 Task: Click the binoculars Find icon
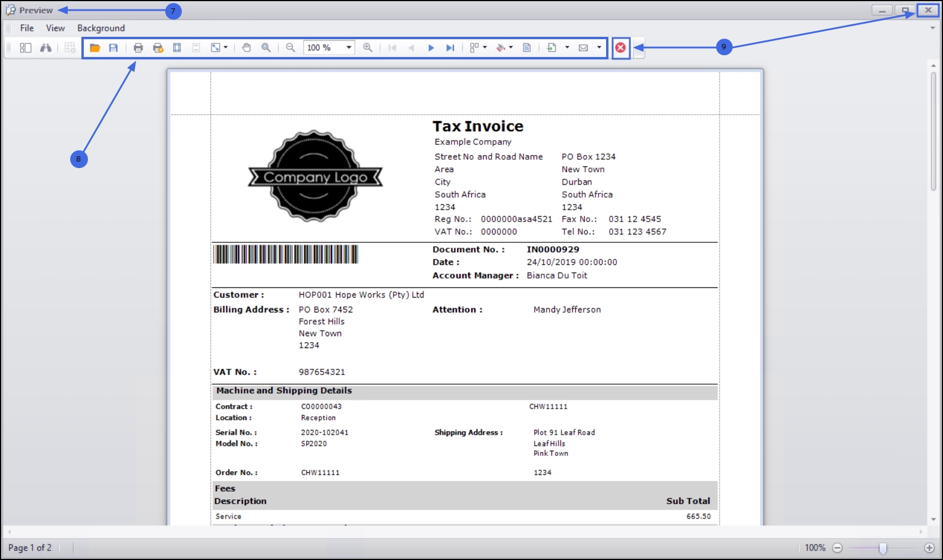[x=46, y=48]
